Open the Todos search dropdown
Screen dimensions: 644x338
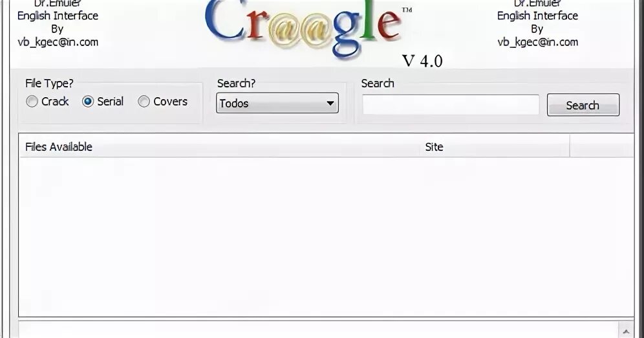click(277, 103)
